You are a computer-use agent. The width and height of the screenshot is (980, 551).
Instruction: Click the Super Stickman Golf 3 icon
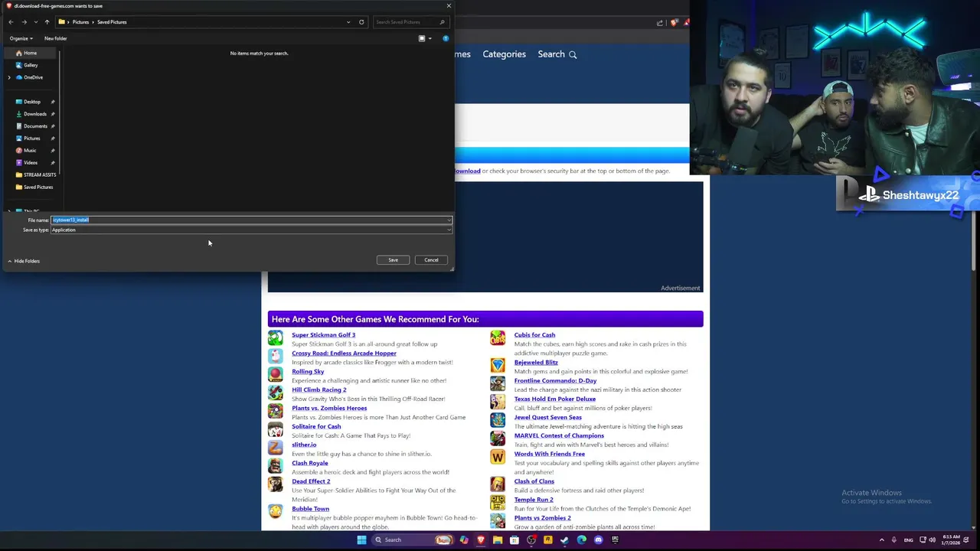coord(275,337)
